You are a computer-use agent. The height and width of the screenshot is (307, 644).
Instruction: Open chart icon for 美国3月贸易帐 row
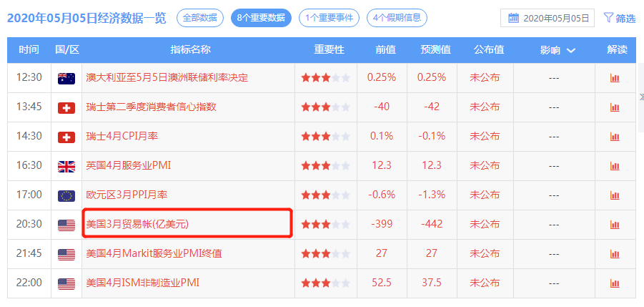(615, 225)
